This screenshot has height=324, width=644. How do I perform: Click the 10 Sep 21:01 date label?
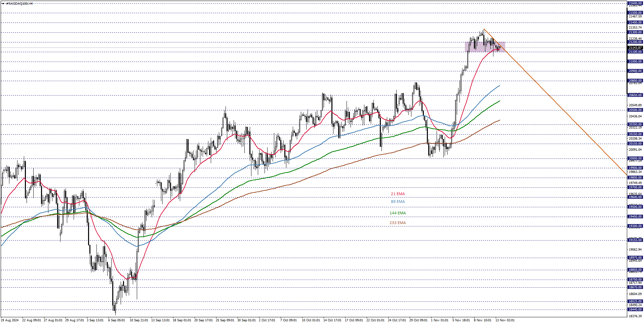coord(139,320)
